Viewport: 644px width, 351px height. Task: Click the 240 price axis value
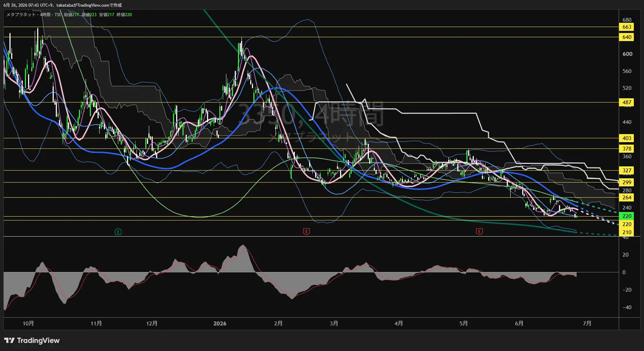[627, 208]
